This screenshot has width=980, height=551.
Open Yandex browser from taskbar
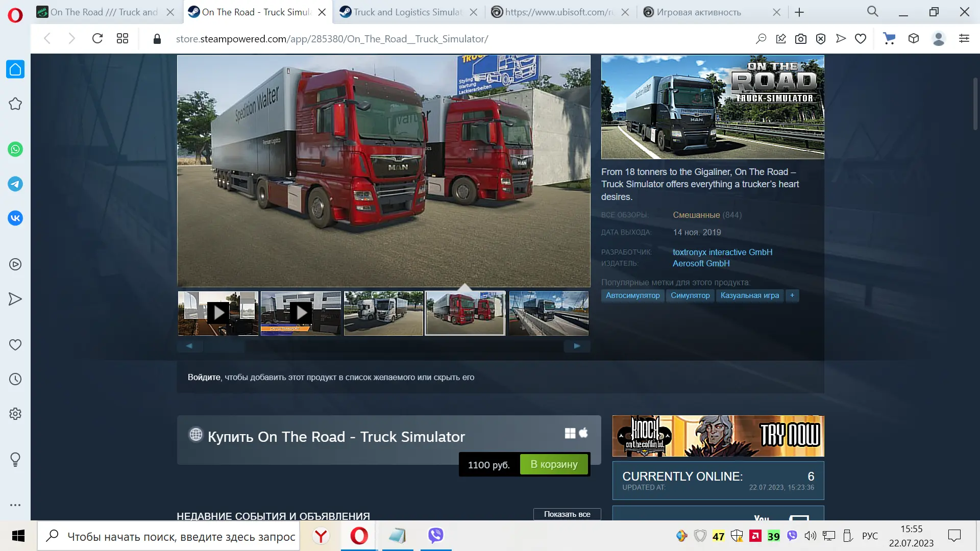click(x=321, y=536)
